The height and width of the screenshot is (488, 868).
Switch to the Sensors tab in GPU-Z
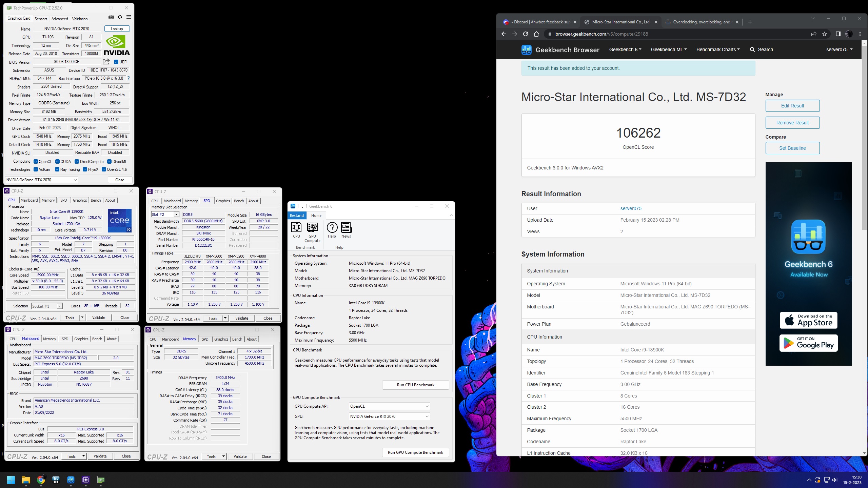click(41, 19)
